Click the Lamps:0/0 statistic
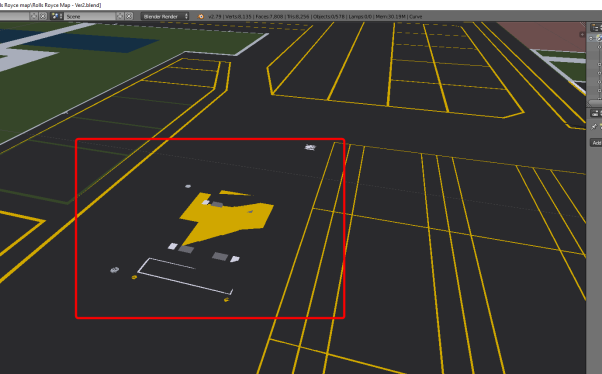 point(360,17)
